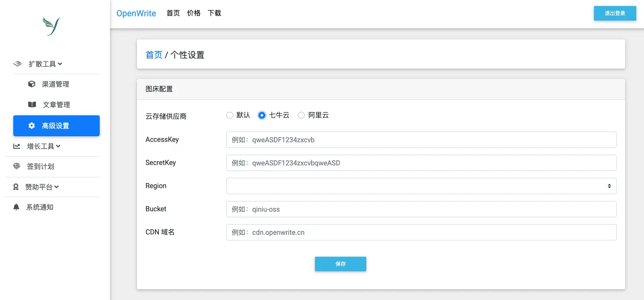Screen dimensions: 644x300
Task: Expand the 扩散工具 sidebar group chevron
Action: [60, 64]
